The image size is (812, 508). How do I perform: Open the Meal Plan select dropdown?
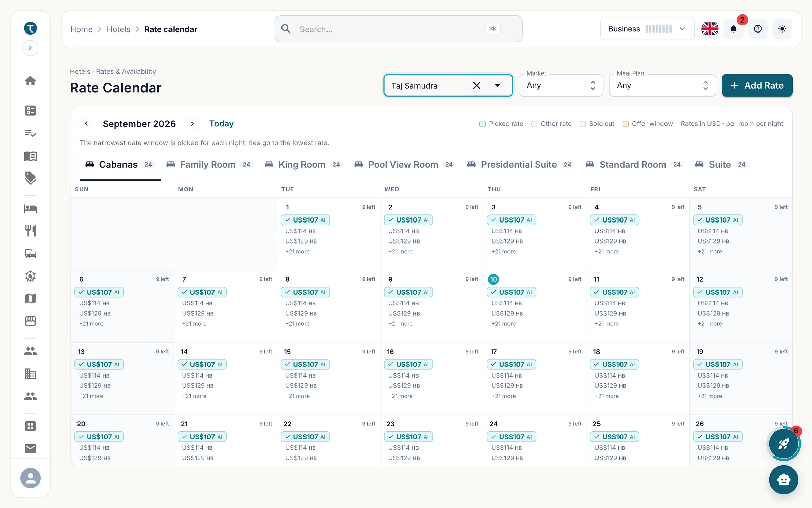[662, 85]
